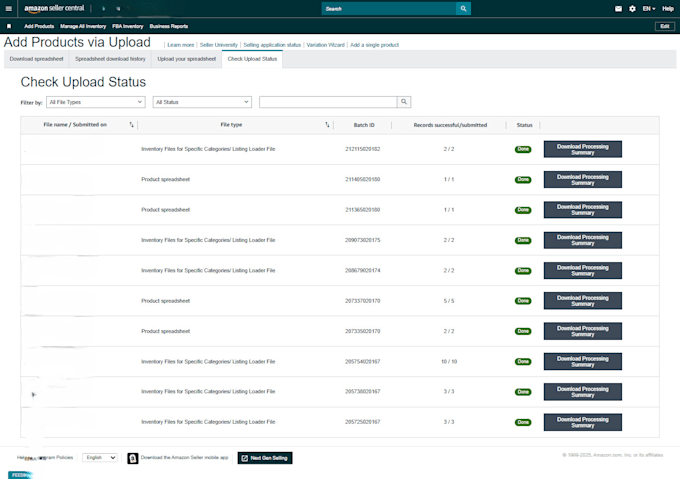Open the English language selector in footer
Screen dimensions: 680x479
click(x=100, y=458)
